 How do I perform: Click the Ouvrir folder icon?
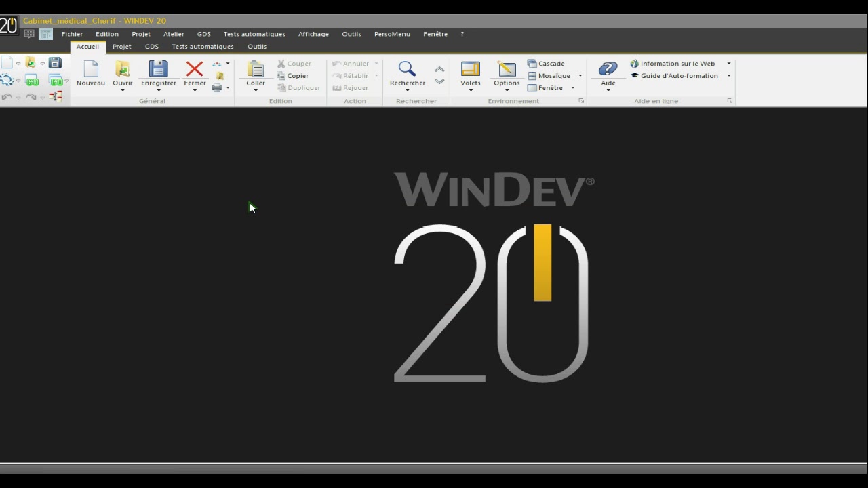tap(123, 68)
